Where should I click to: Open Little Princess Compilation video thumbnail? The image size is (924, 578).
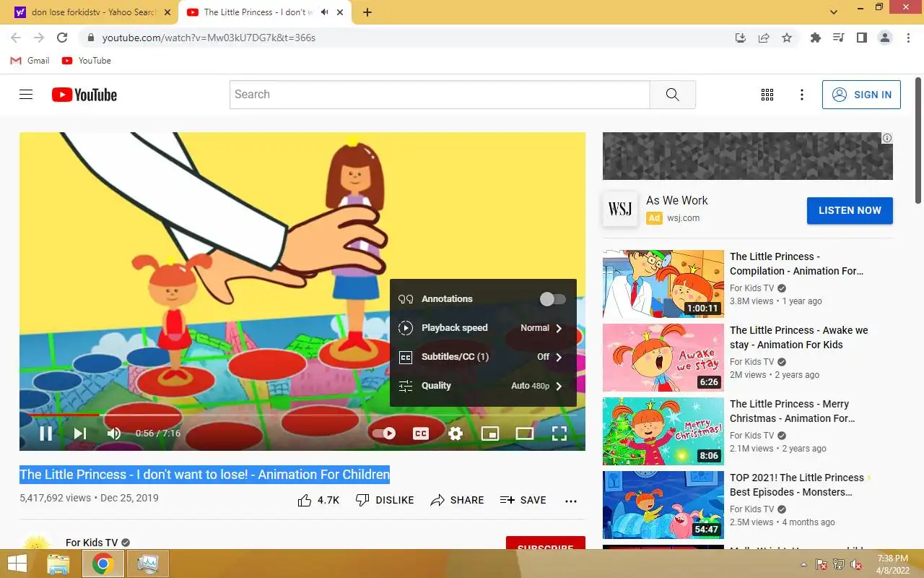click(x=663, y=284)
